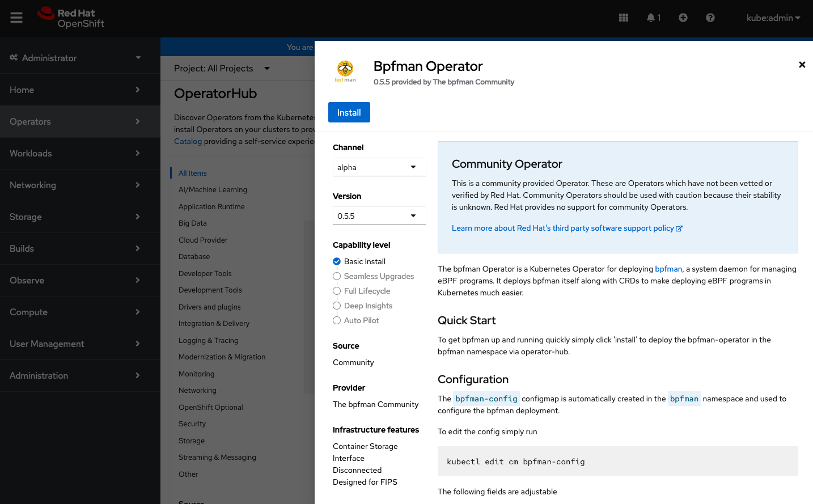Open the Channel dropdown showing alpha

tap(379, 167)
